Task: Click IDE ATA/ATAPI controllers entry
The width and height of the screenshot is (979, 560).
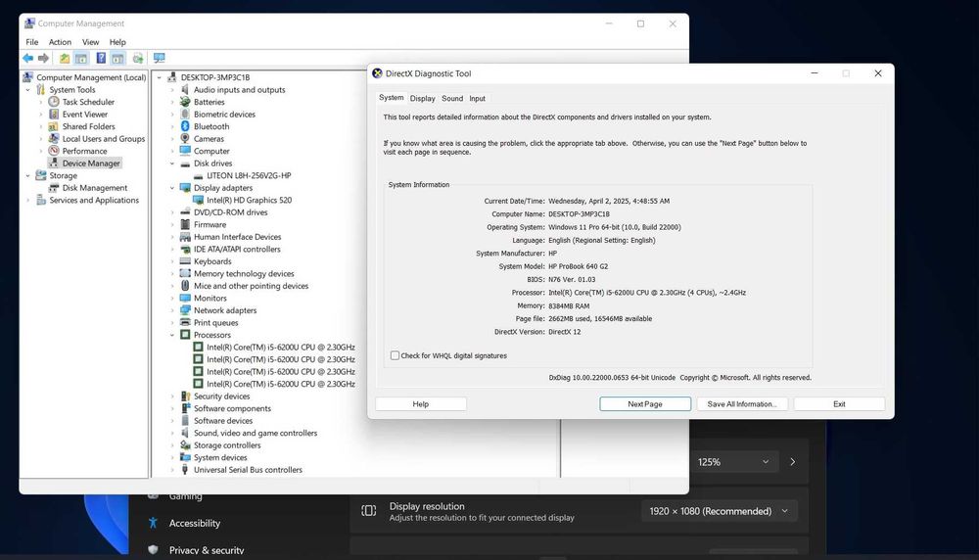Action: [x=237, y=249]
